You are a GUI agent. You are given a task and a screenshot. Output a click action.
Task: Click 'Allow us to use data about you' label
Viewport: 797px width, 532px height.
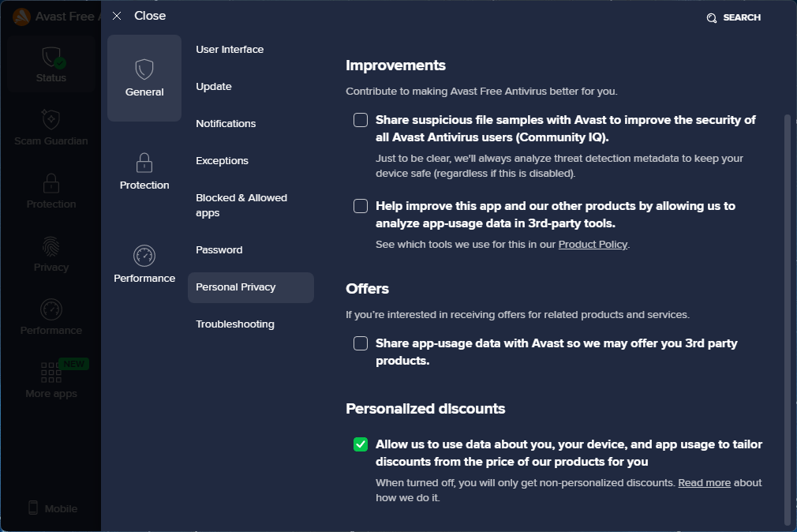tap(569, 453)
